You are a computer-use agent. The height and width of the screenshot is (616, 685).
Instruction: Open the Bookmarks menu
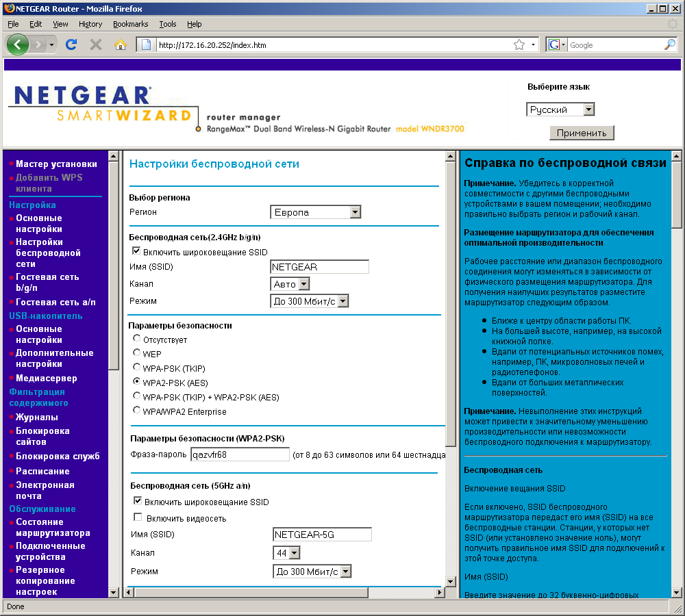coord(131,24)
